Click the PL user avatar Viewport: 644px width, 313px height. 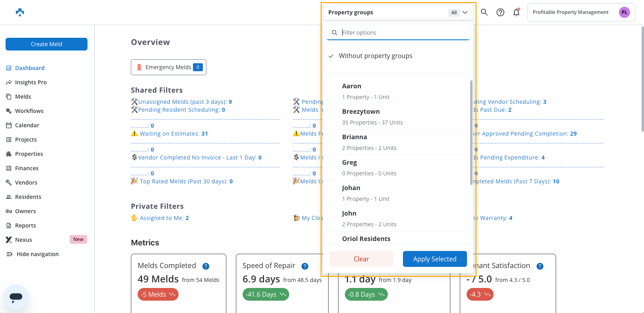pos(625,12)
